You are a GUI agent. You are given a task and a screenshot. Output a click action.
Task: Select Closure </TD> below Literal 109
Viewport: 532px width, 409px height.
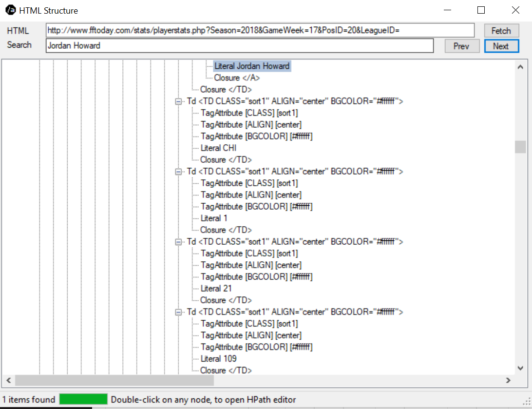(226, 370)
